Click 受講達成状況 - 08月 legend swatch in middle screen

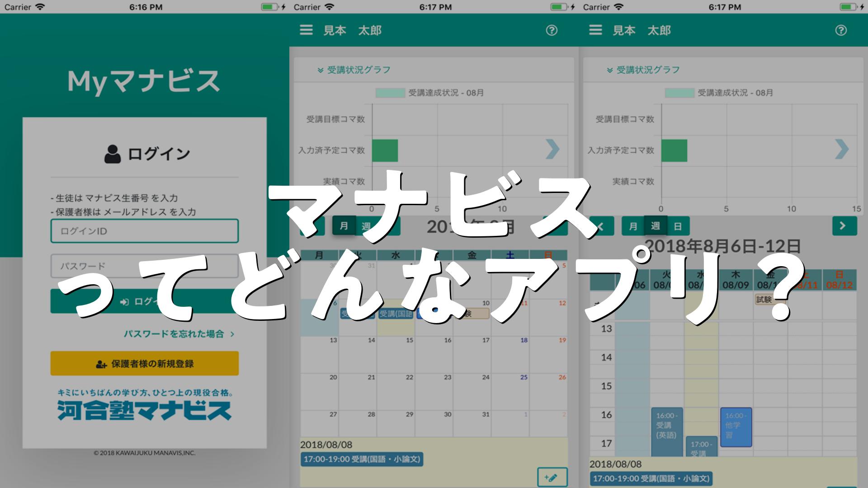[390, 93]
